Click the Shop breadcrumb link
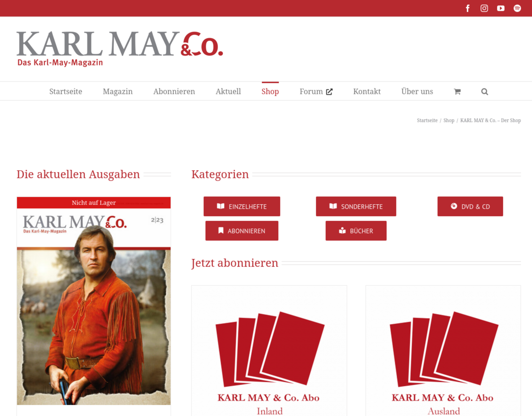 (449, 121)
